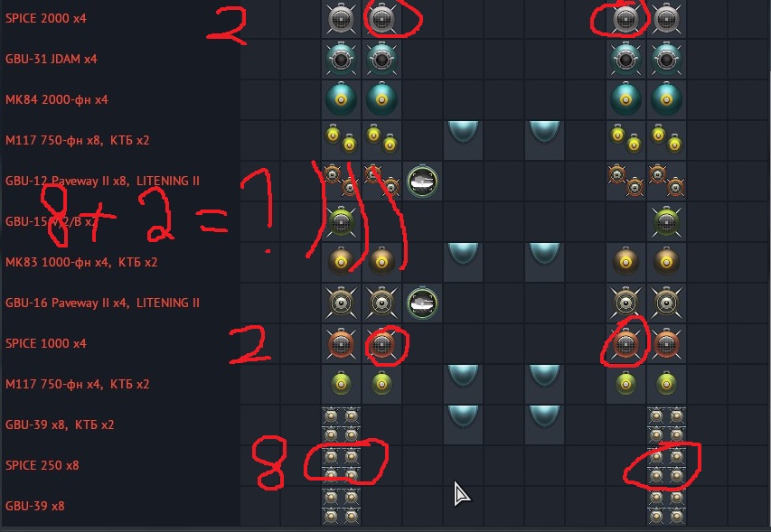Choose the SPICE 1000 x4 preset label
Screen dimensions: 771x532
click(46, 343)
